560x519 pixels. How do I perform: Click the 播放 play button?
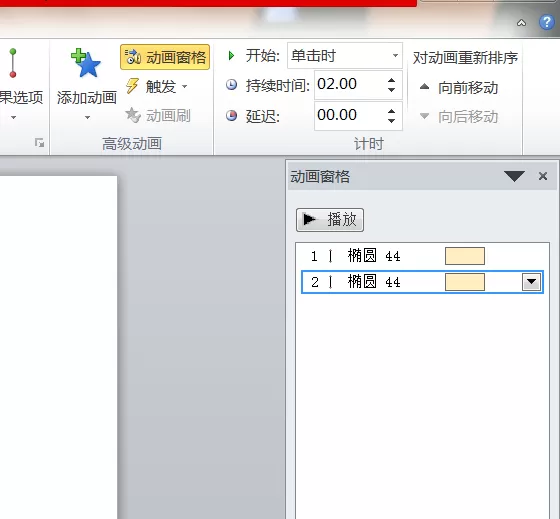[x=330, y=220]
